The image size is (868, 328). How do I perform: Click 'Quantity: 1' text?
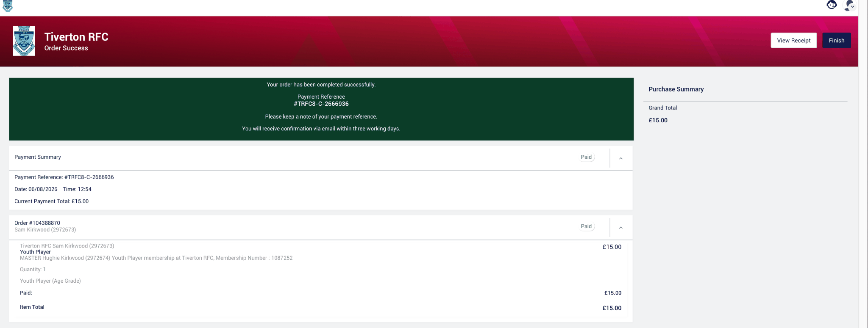tap(33, 270)
